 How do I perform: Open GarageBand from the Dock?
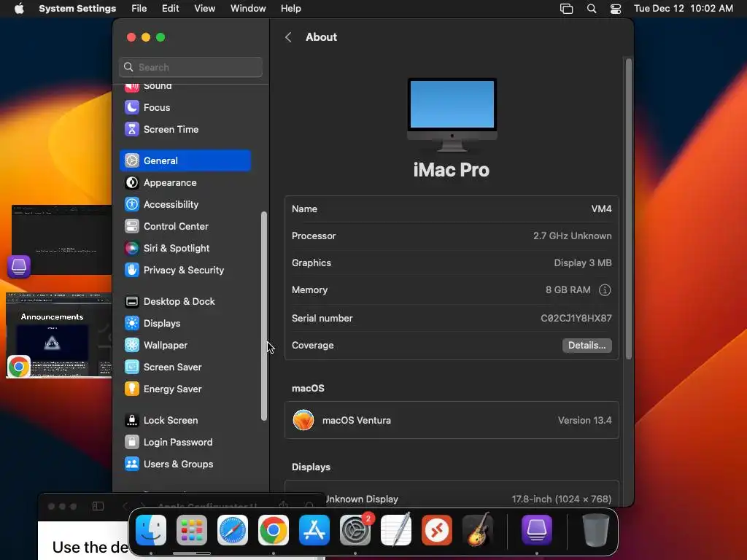pos(477,529)
